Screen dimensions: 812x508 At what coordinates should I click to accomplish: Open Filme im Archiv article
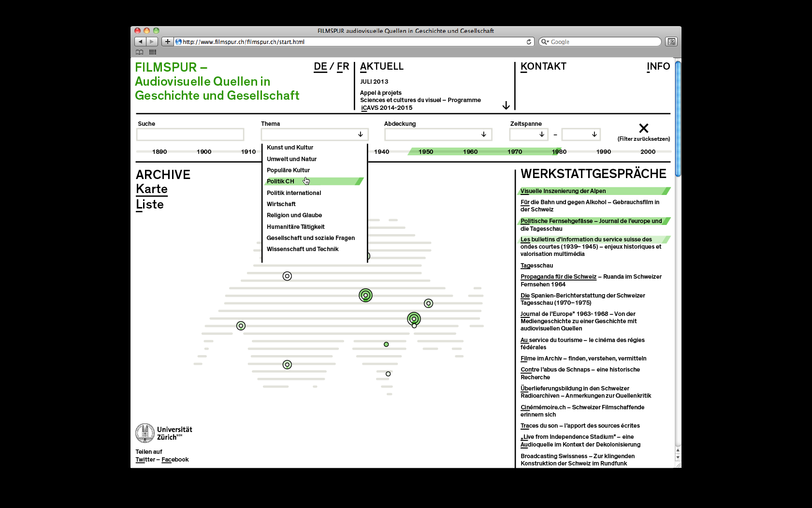tap(583, 359)
